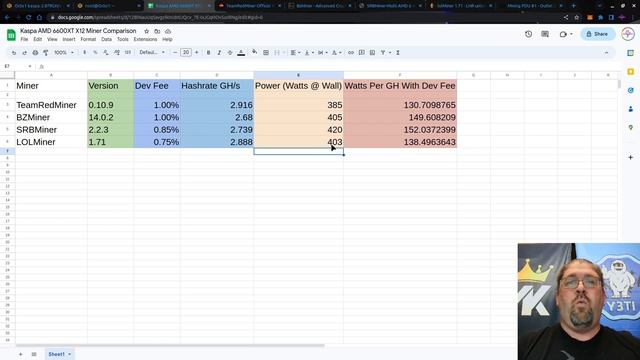Select cell containing TeamRedMiner

click(x=51, y=105)
